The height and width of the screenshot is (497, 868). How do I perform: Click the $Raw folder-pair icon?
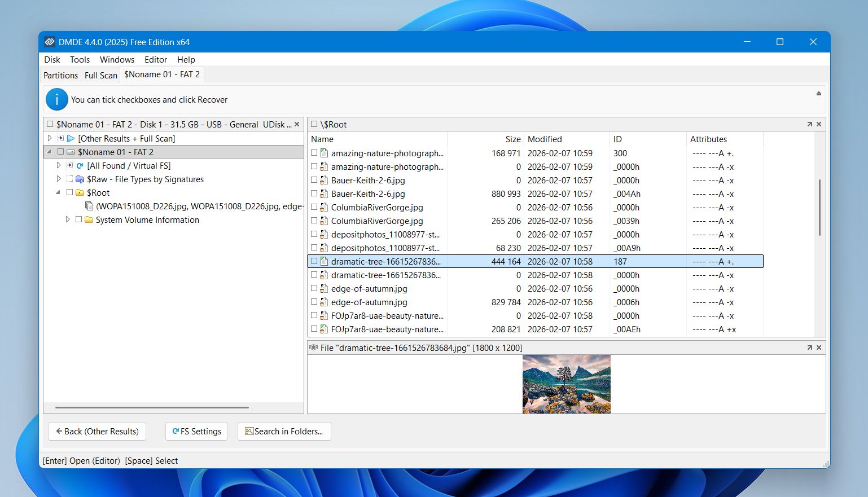(78, 179)
